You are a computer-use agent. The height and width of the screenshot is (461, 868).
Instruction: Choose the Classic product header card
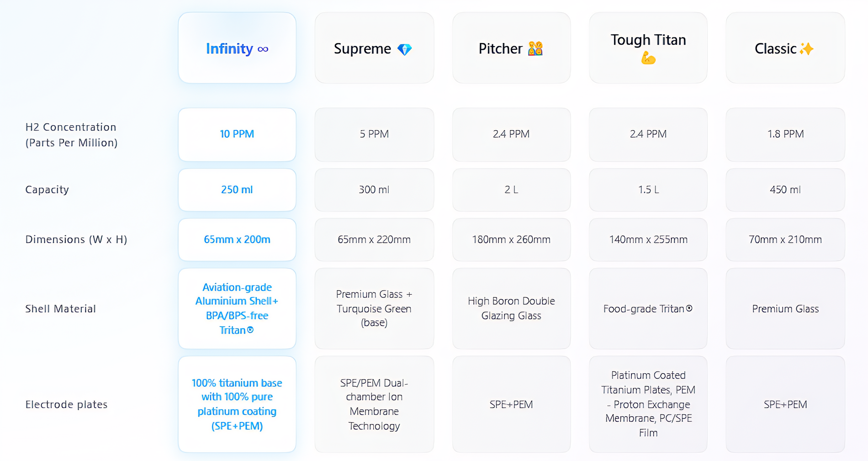tap(785, 48)
